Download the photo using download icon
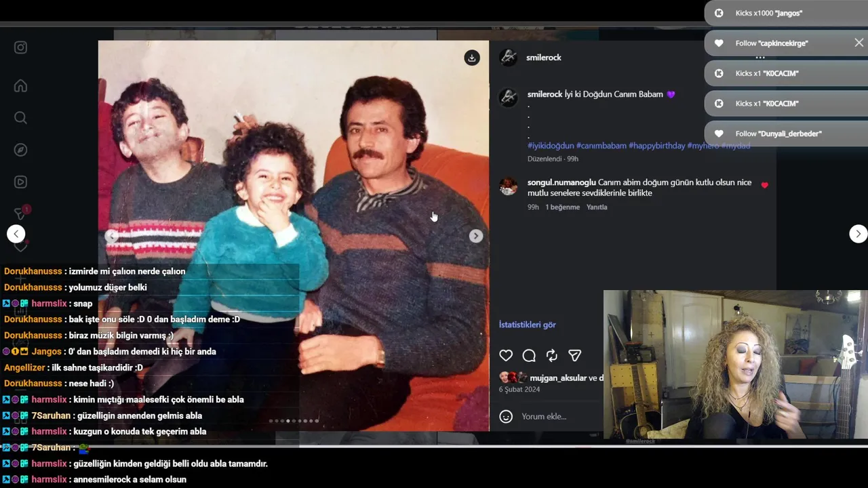Viewport: 868px width, 488px height. (x=472, y=58)
